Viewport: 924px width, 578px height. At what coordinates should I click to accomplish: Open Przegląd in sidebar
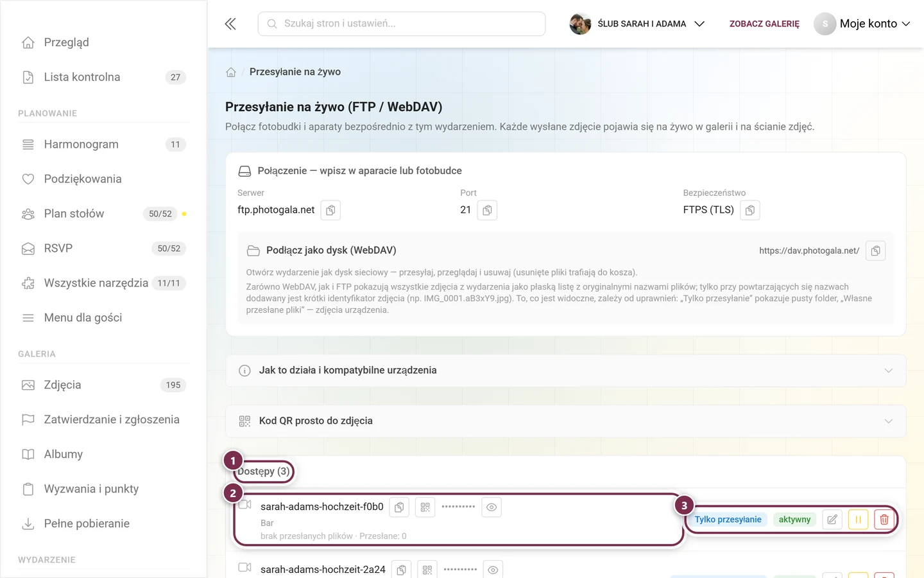coord(103,42)
